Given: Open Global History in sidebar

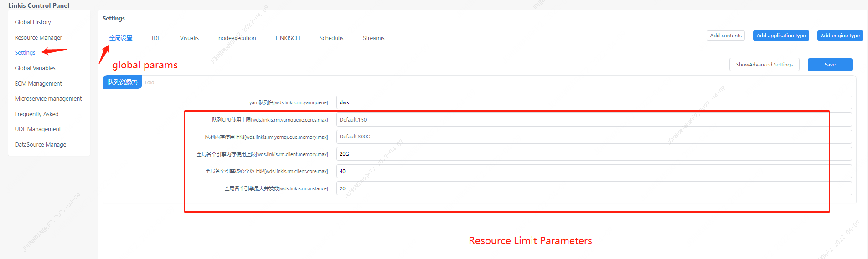Looking at the screenshot, I should (x=33, y=22).
